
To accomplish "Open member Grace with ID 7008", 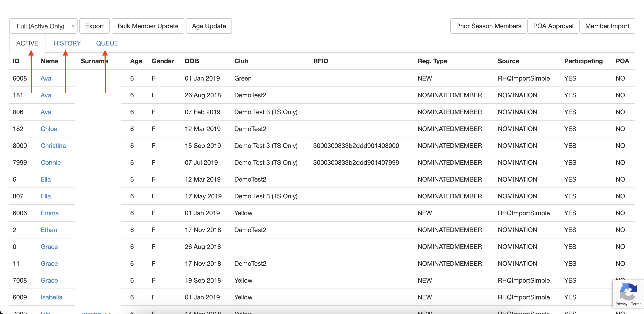I will click(49, 281).
